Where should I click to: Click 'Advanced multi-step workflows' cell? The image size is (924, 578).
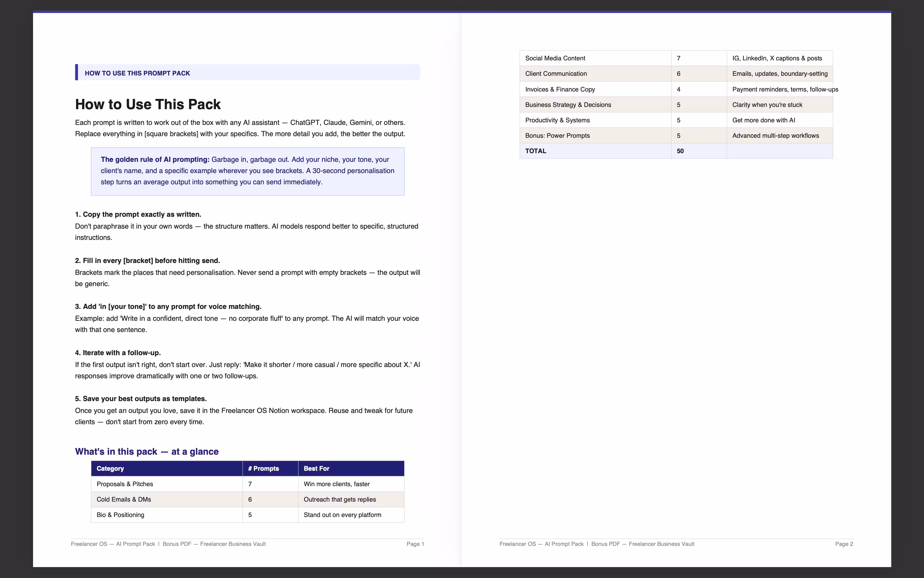pos(780,136)
